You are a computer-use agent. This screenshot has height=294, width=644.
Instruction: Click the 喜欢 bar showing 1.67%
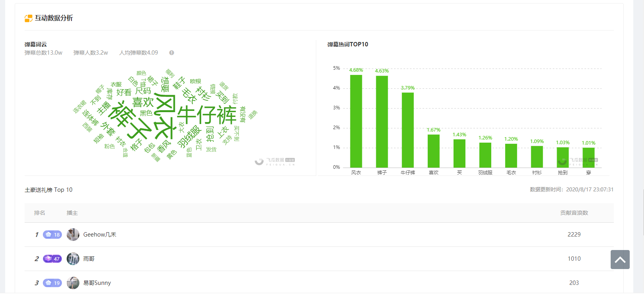coord(433,151)
